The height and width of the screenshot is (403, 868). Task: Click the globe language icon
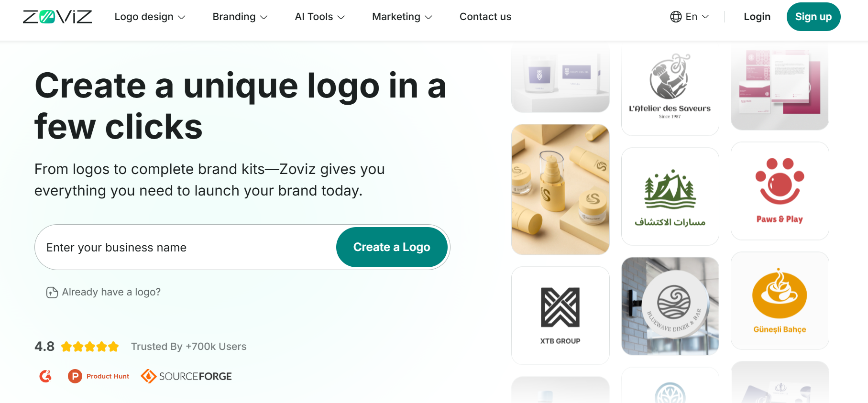point(676,17)
